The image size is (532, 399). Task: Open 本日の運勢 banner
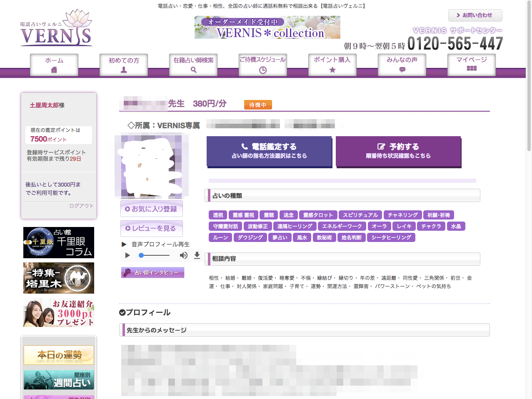coord(59,355)
